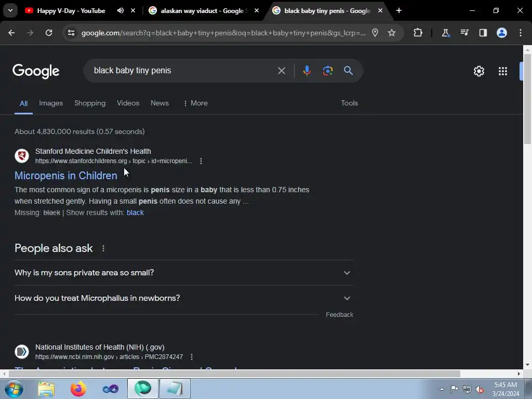532x399 pixels.
Task: Click the Stanford Medicine site favicon
Action: [x=22, y=156]
